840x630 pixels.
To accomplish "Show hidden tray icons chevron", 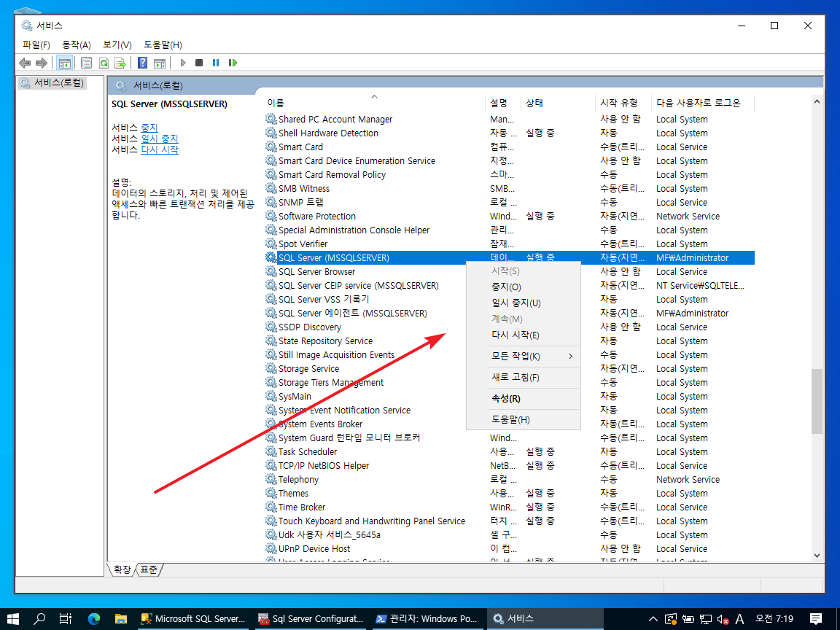I will (653, 619).
